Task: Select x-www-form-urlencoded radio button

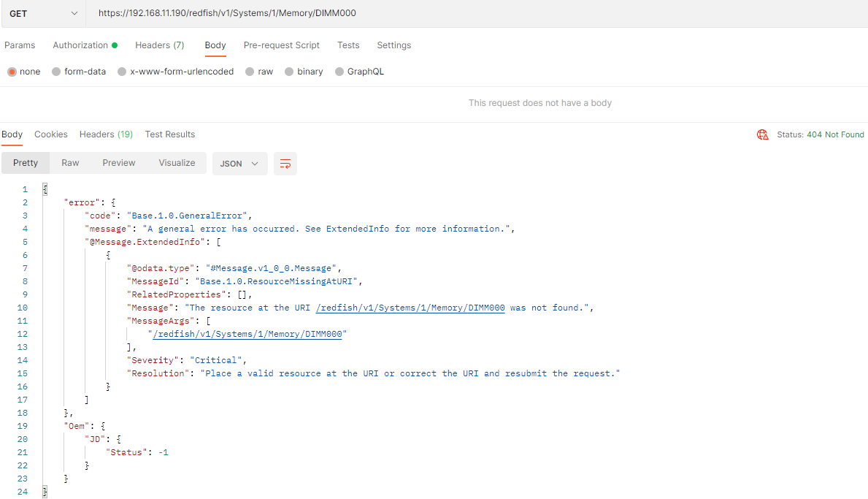Action: pyautogui.click(x=122, y=72)
